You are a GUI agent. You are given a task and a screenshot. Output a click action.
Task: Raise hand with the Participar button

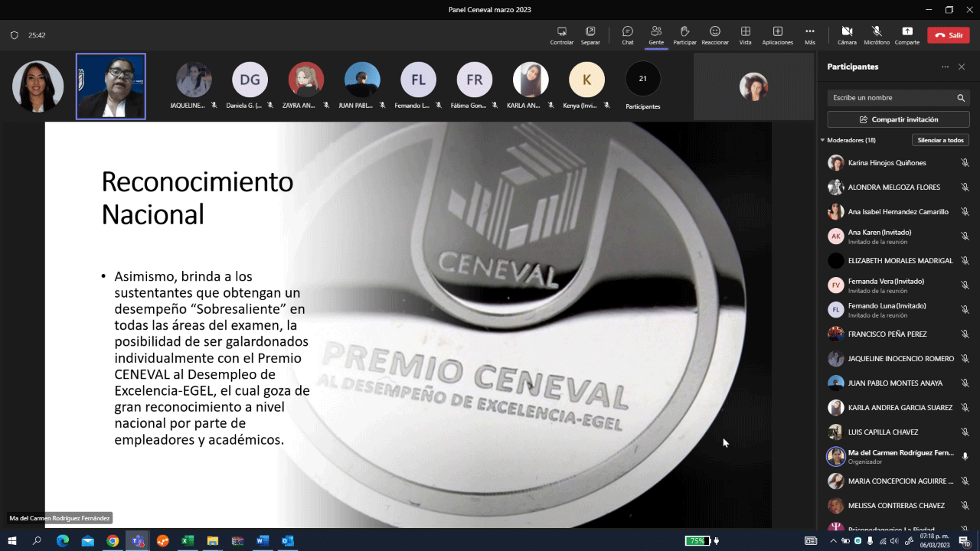click(x=684, y=35)
